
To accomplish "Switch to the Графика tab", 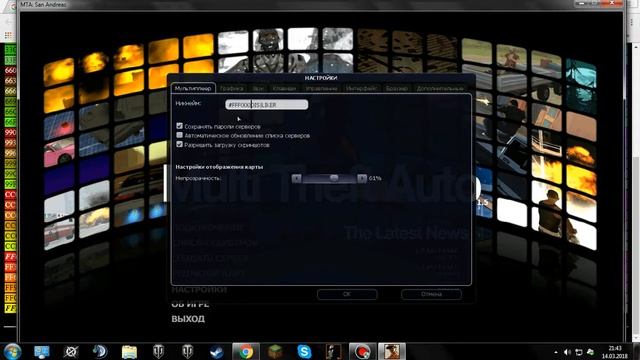I will tap(231, 88).
